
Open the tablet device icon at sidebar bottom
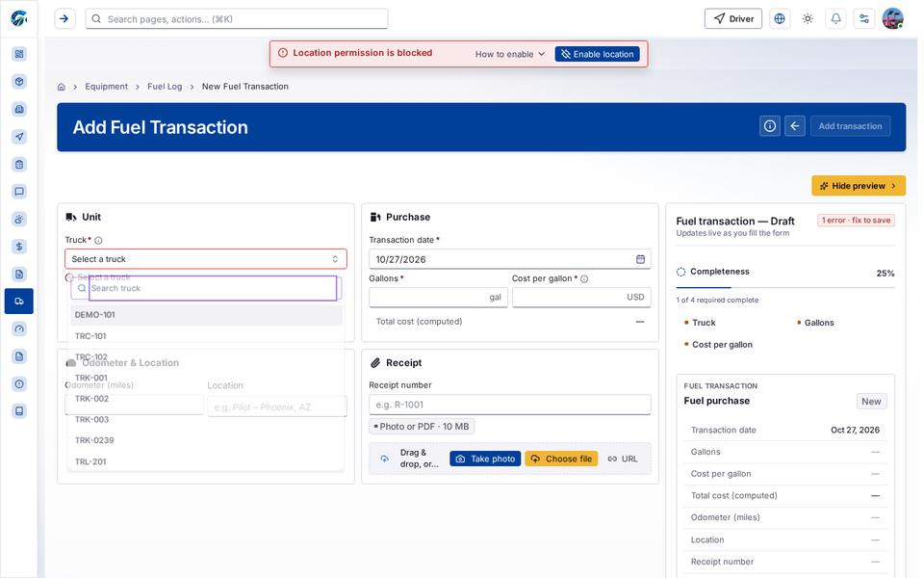pos(19,411)
